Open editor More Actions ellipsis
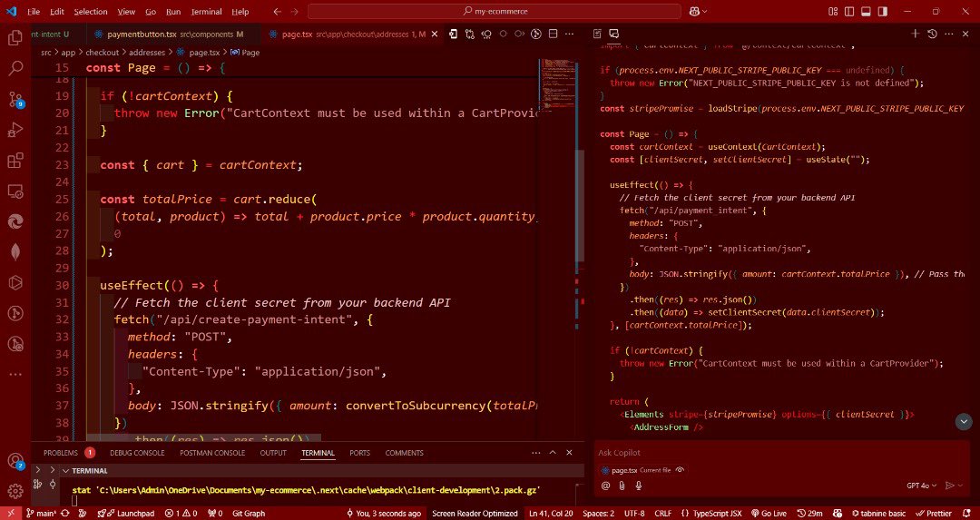This screenshot has height=520, width=980. pos(569,34)
